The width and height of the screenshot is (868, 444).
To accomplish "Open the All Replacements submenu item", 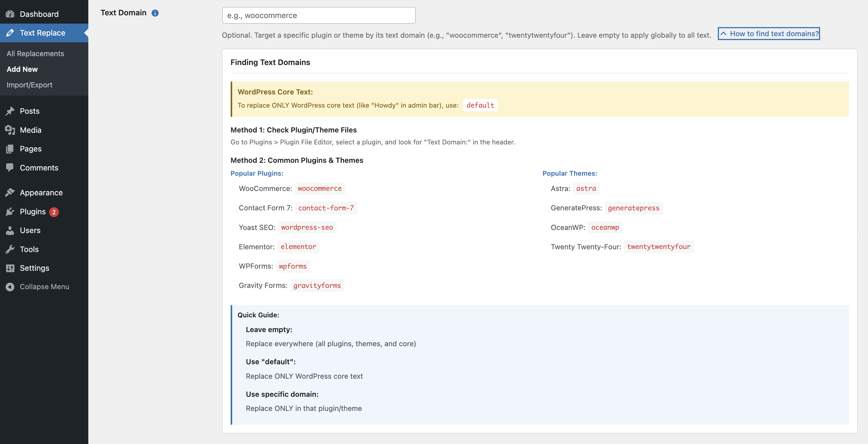I will click(35, 53).
